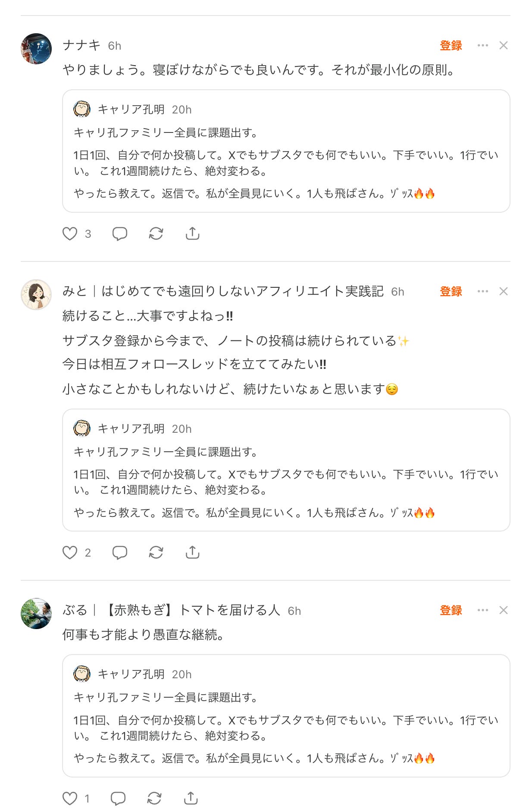Open more options menu for ぶる's note
The image size is (526, 812).
click(483, 610)
